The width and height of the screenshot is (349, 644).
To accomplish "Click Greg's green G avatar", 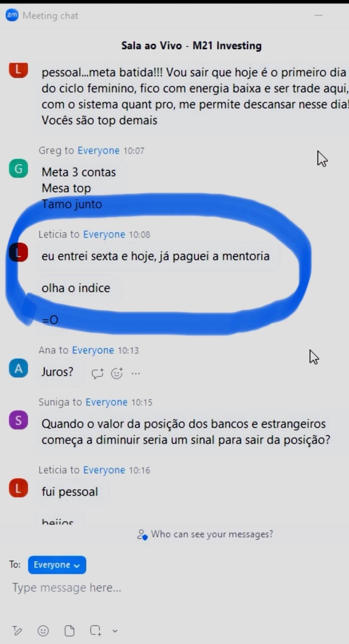I will (18, 168).
